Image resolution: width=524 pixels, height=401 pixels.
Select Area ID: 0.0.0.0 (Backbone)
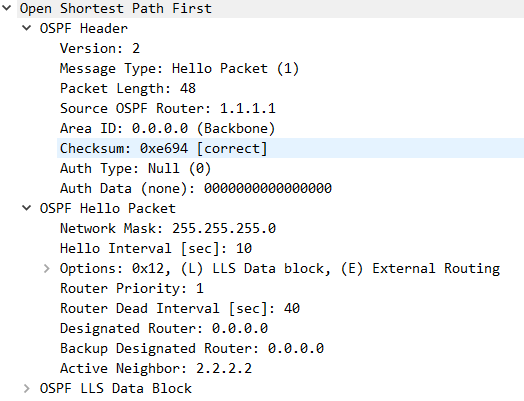point(167,129)
